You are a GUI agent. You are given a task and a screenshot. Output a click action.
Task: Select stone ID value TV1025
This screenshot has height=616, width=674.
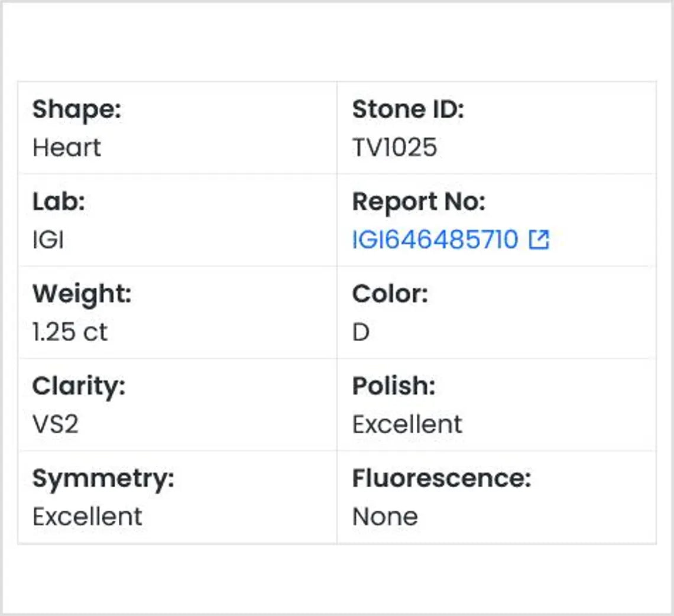394,148
